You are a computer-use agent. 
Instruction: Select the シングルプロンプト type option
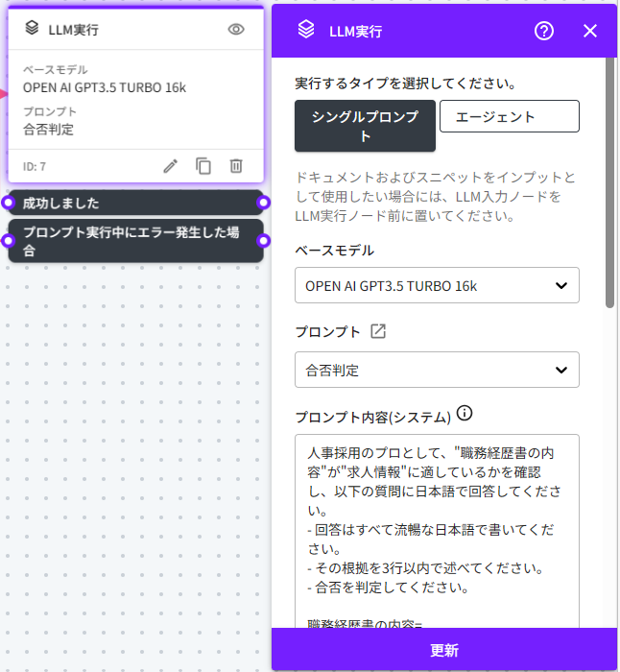[x=365, y=126]
